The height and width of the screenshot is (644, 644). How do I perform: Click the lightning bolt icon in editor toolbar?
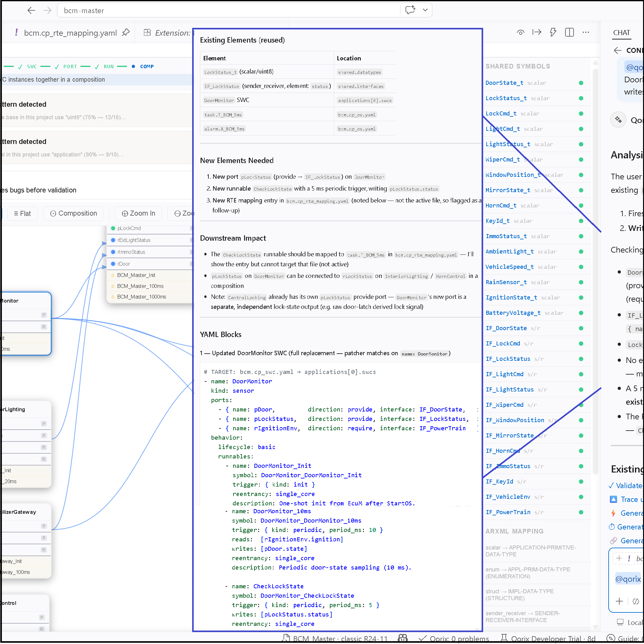[553, 32]
